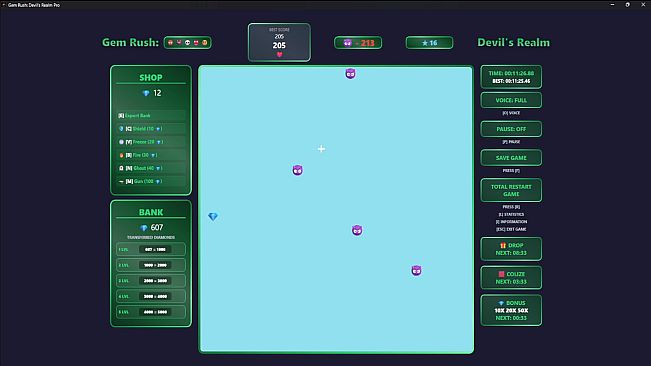Buy the [M] Gun item
Viewport: 651px width, 366px height.
click(x=151, y=181)
